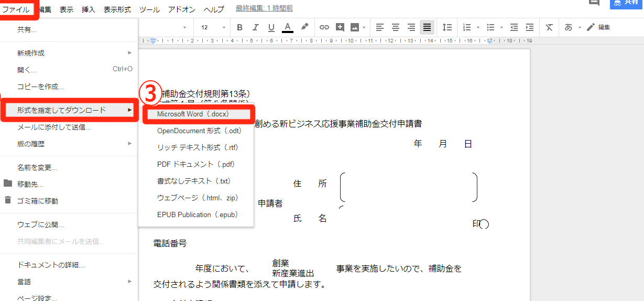
Task: Clear formatting
Action: point(549,27)
